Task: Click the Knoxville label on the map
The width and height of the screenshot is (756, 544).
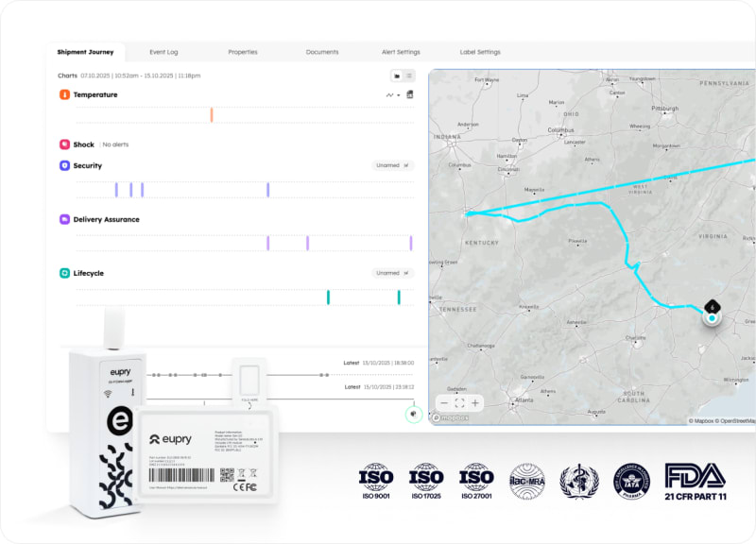Action: coord(529,307)
